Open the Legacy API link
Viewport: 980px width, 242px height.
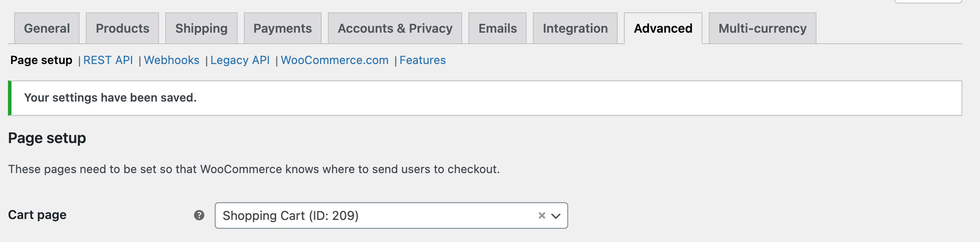coord(240,60)
